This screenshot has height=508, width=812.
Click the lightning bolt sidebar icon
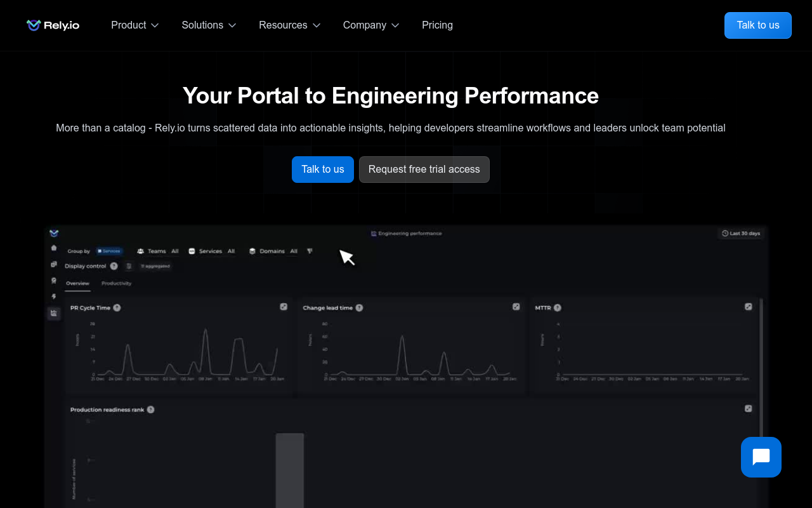click(x=54, y=297)
